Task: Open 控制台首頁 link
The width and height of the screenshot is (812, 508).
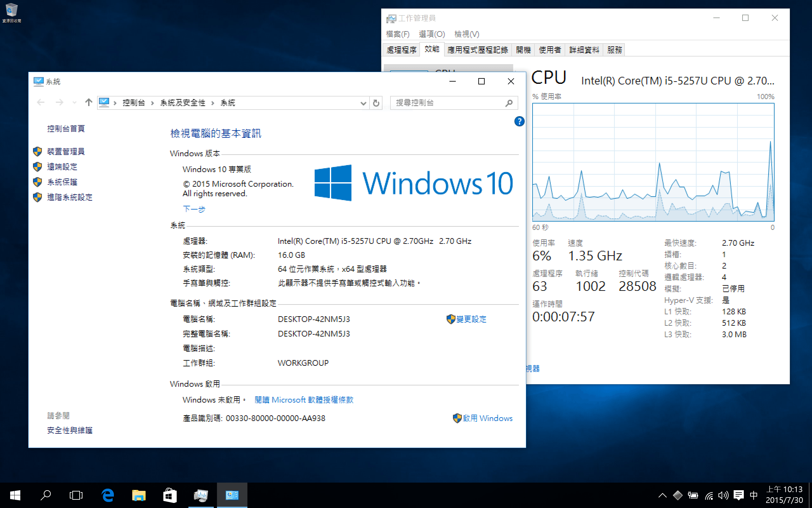Action: pos(66,129)
